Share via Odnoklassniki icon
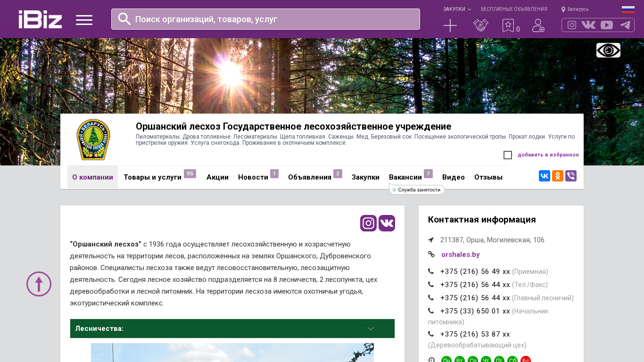Screen dimensions: 644x362 pyautogui.click(x=558, y=176)
